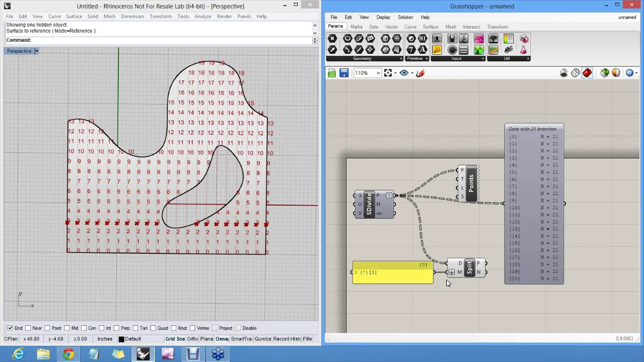644x362 pixels.
Task: Open the 110% zoom level dropdown
Action: [378, 73]
